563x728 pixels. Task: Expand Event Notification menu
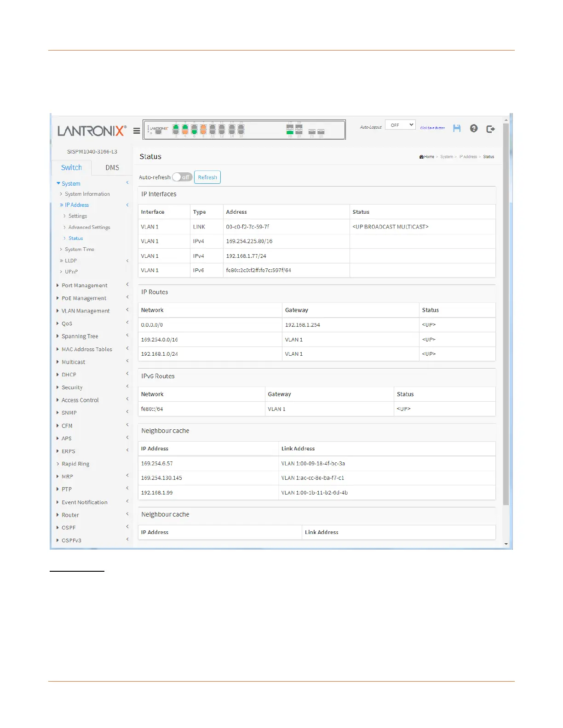click(85, 502)
